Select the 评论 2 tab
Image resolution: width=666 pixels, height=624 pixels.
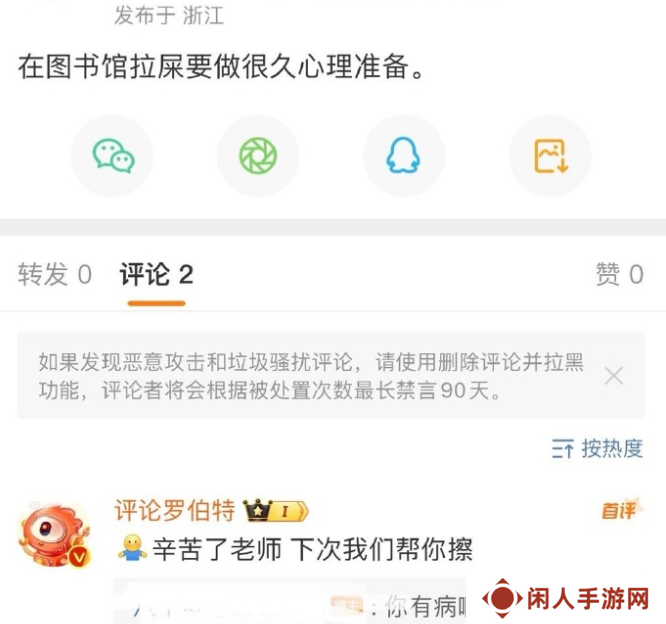pos(156,274)
